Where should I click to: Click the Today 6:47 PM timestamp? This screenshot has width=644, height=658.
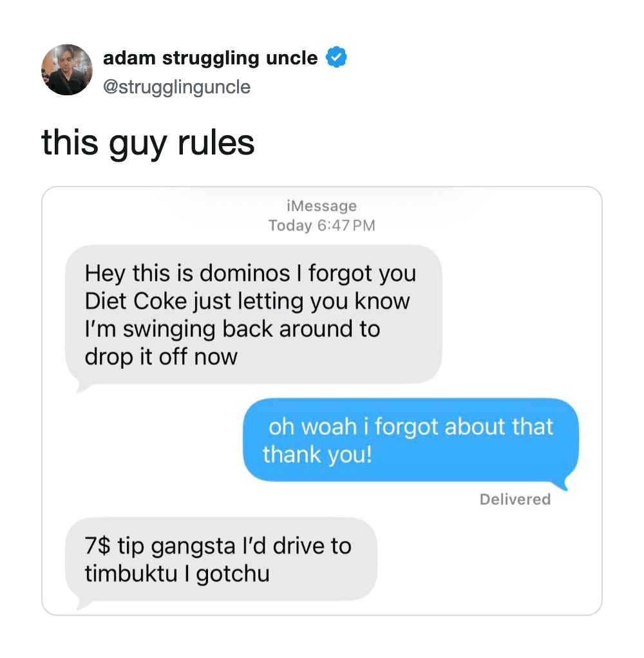coord(321,225)
